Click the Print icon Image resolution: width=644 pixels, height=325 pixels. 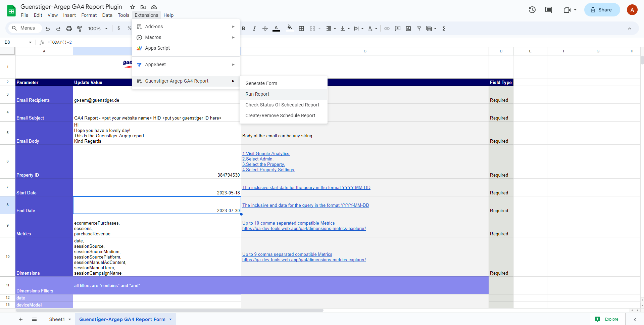coord(69,29)
